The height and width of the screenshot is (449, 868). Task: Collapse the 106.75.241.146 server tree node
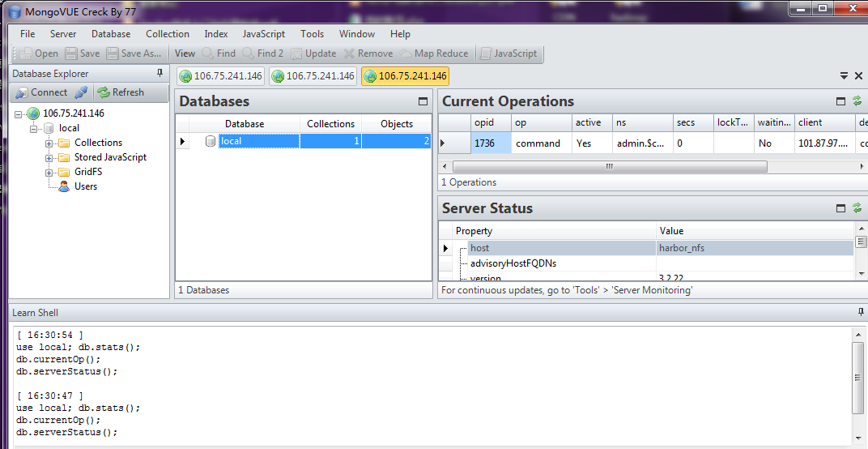(x=19, y=114)
